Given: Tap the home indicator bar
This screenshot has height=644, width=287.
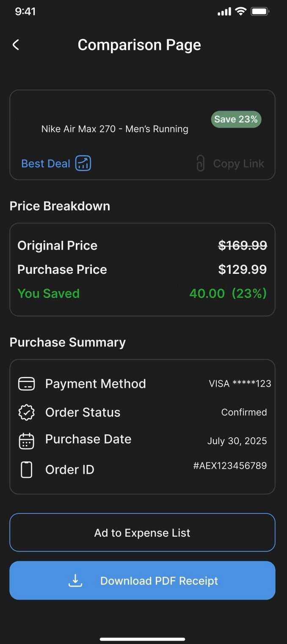Looking at the screenshot, I should 142,639.
